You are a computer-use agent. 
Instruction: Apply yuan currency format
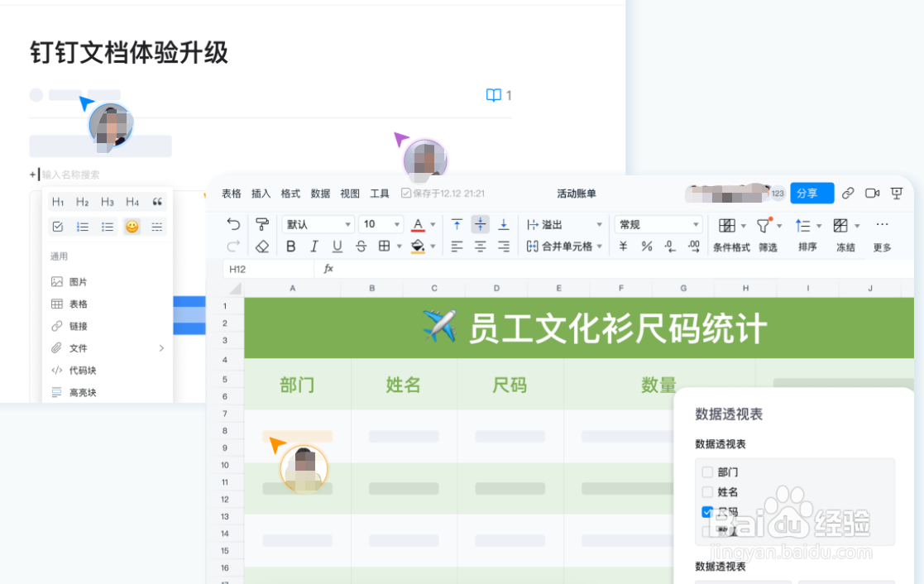coord(623,247)
